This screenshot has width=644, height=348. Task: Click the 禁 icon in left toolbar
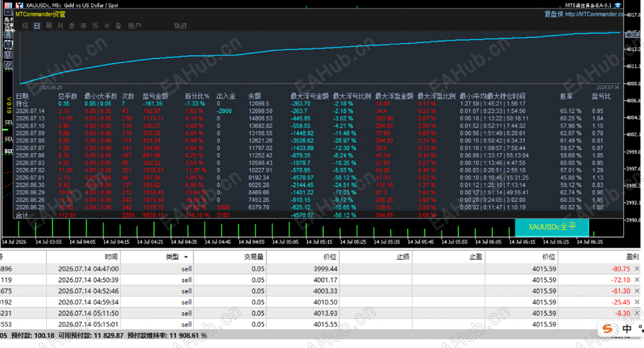[8, 55]
